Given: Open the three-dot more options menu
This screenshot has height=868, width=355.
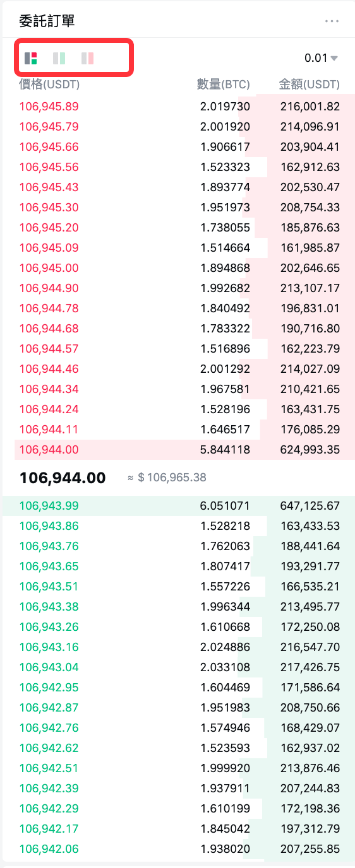Looking at the screenshot, I should (332, 21).
